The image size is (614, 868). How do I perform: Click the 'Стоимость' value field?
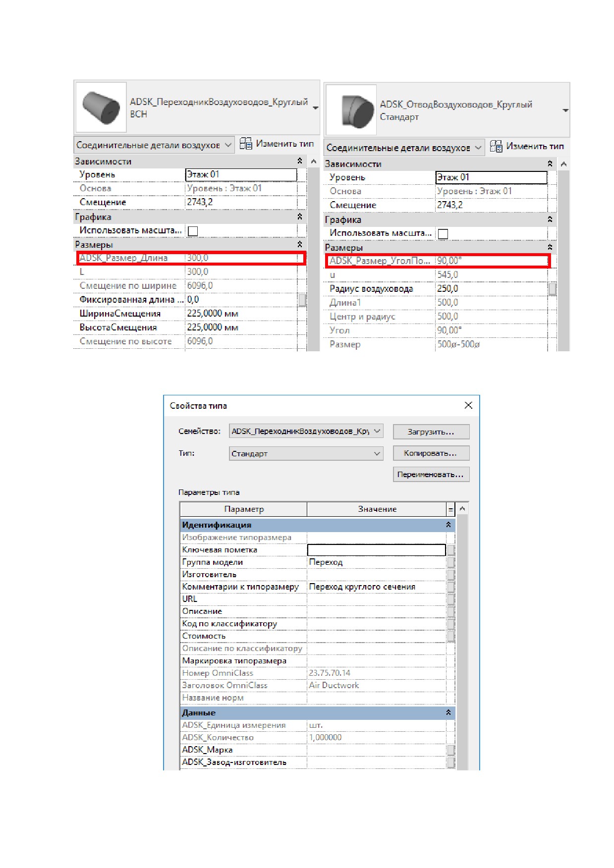point(377,636)
